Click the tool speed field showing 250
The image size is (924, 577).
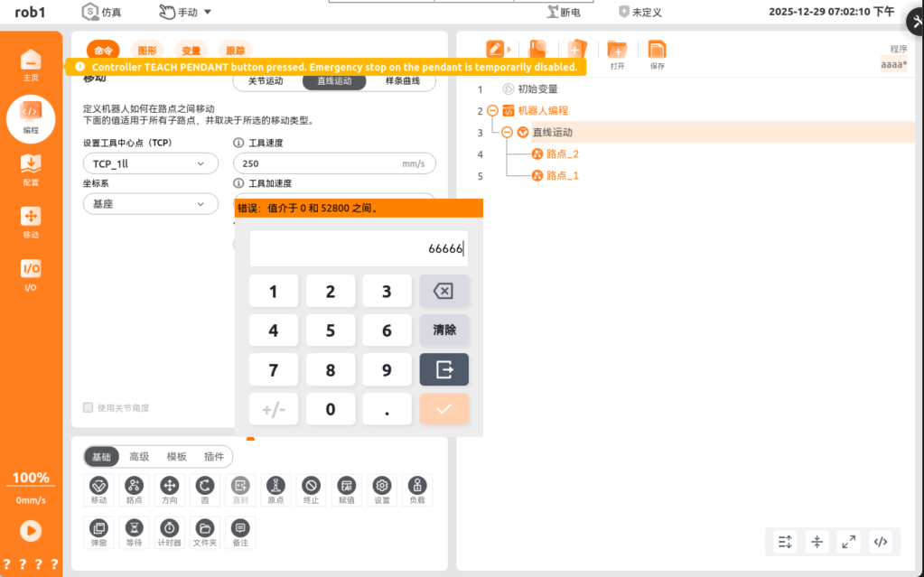[316, 163]
